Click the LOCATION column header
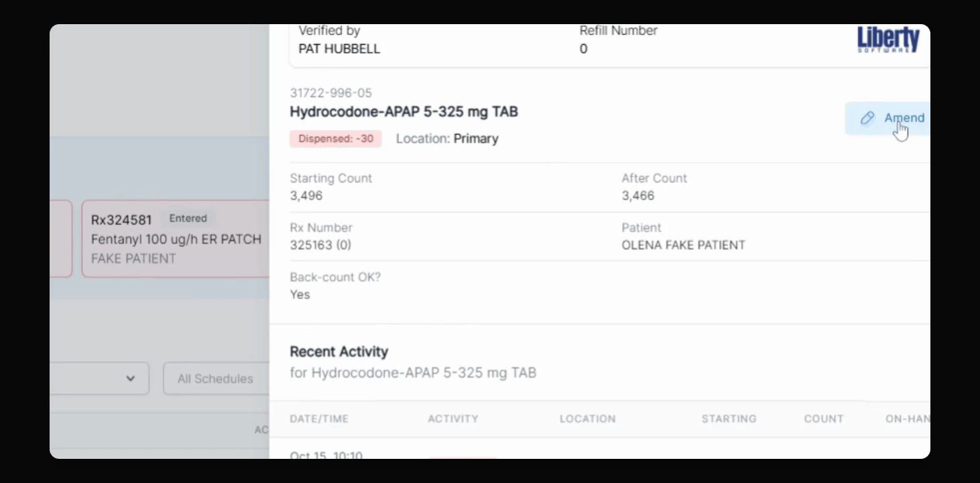The image size is (980, 483). [587, 419]
